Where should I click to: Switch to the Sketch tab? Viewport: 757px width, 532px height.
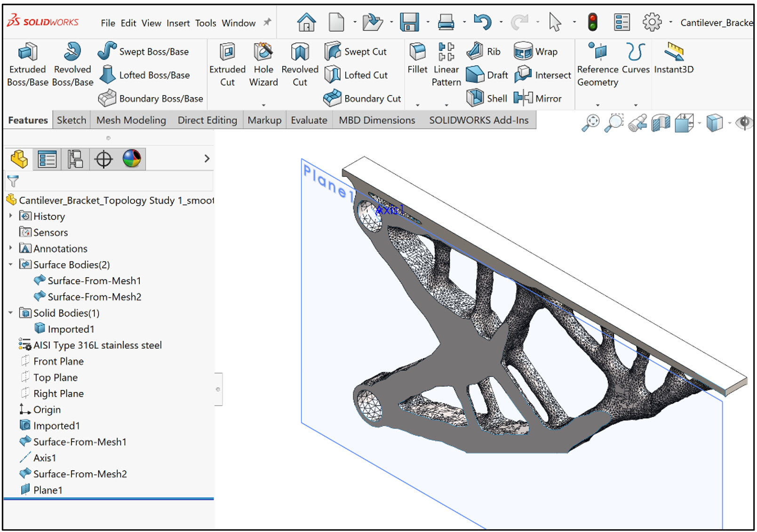(x=71, y=120)
